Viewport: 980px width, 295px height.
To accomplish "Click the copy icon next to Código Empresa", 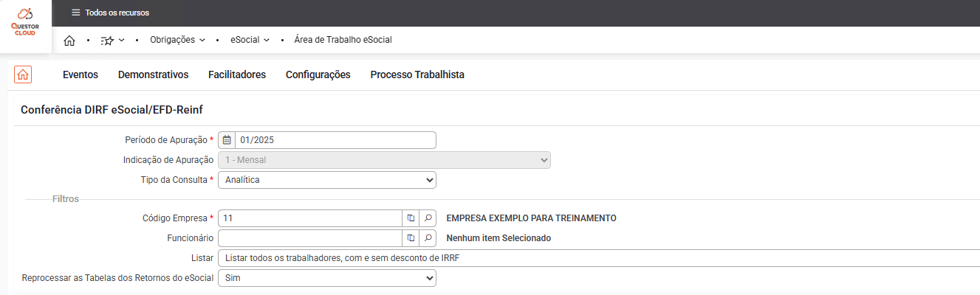I will (411, 218).
